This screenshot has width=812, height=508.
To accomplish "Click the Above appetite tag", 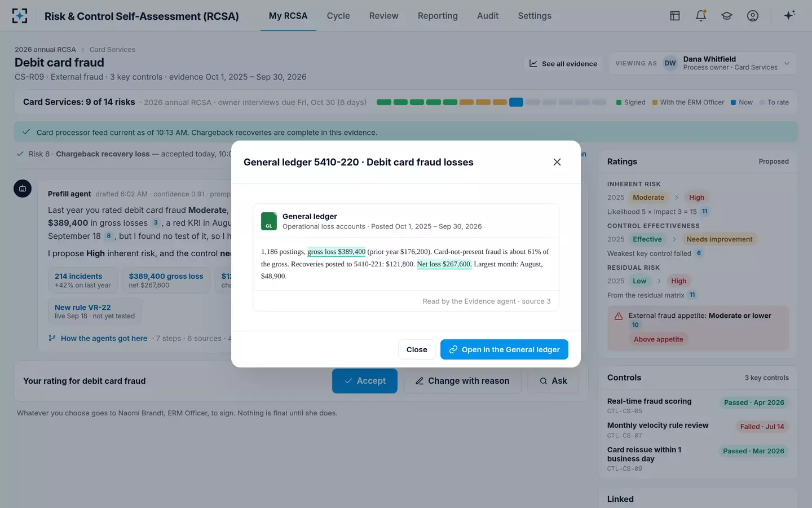I will point(658,339).
